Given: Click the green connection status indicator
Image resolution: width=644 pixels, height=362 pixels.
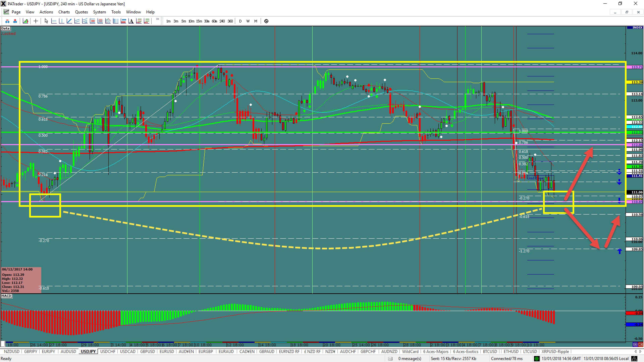Looking at the screenshot, I should (x=536, y=358).
